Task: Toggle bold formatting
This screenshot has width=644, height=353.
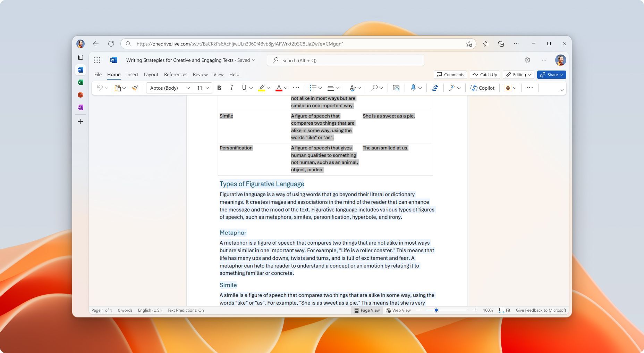Action: pos(219,88)
